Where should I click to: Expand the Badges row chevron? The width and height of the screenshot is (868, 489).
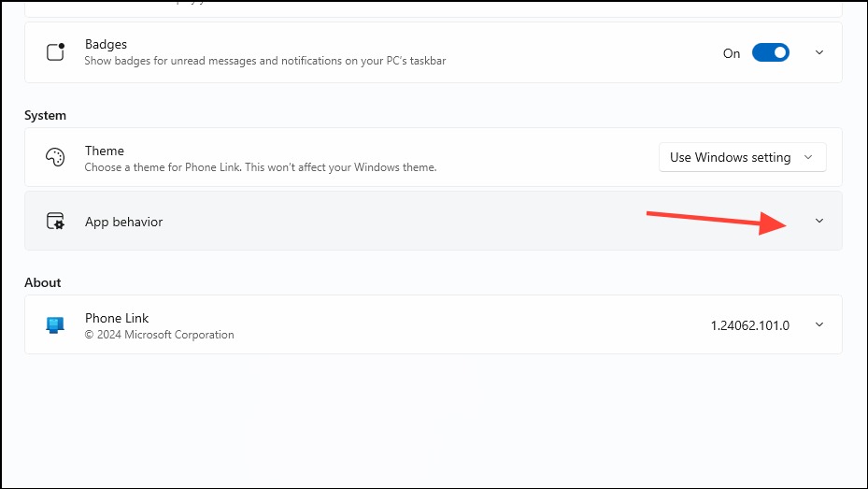click(819, 52)
